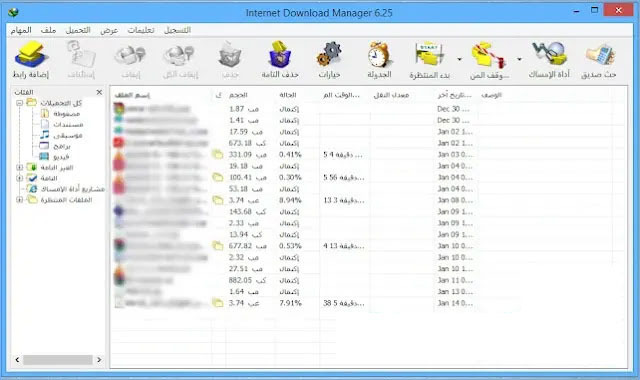Select Programs (برامج) category

62,146
